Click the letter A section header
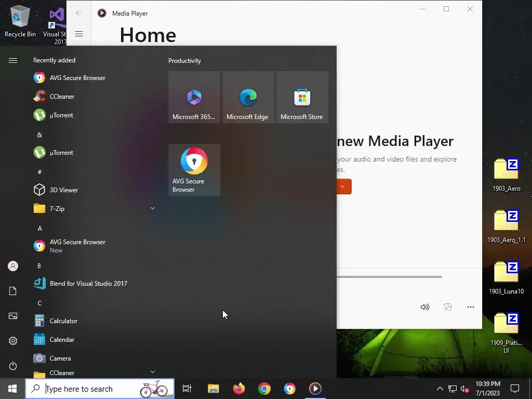 [39, 229]
